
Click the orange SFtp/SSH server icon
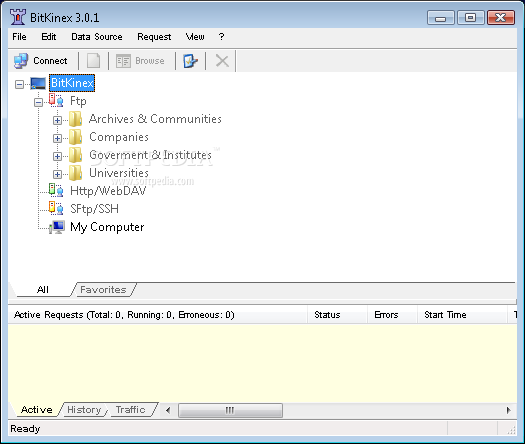pyautogui.click(x=56, y=208)
